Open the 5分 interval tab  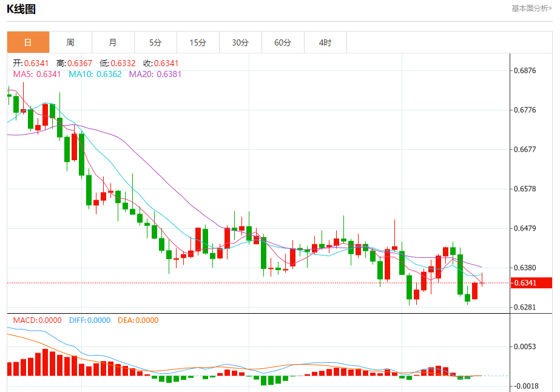[155, 42]
